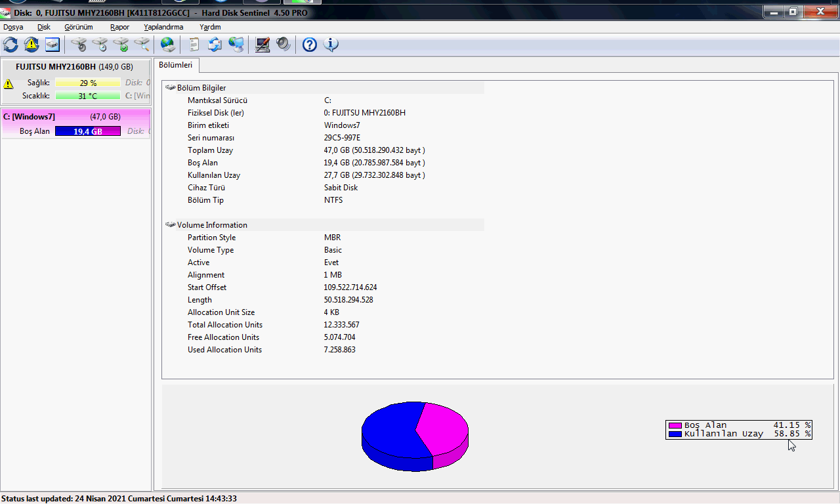Click the disk icon beside Volume Information
This screenshot has width=840, height=504.
coord(171,224)
